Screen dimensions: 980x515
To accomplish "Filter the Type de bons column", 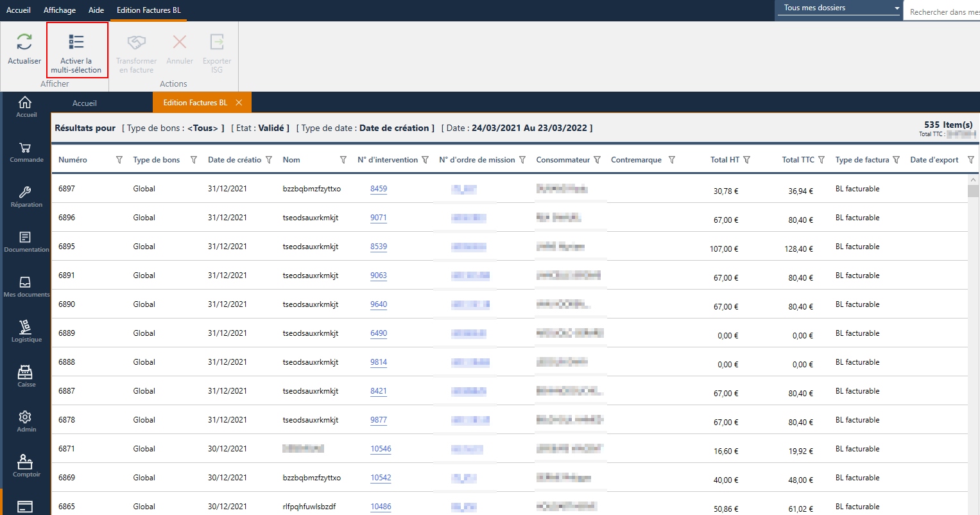I will [194, 160].
